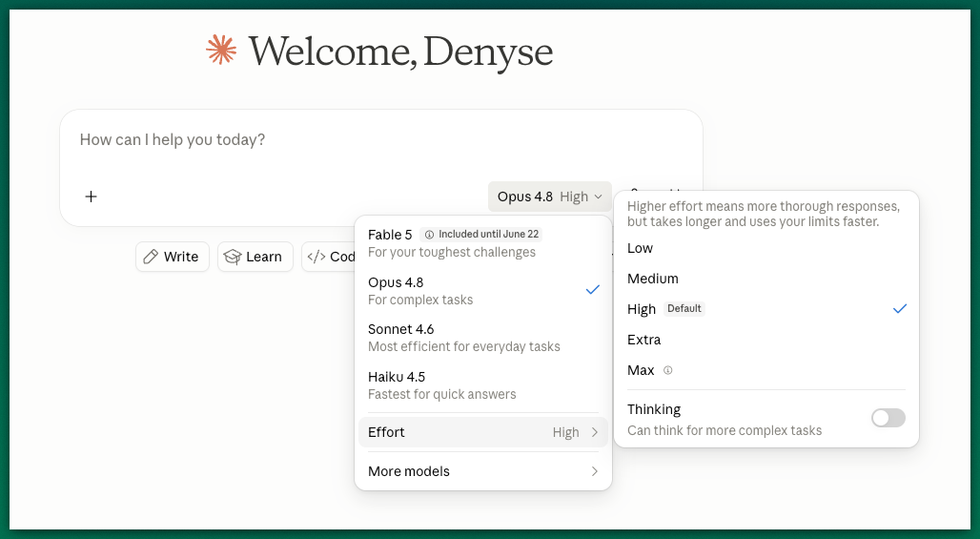This screenshot has height=539, width=980.
Task: Click the Welcome, Denyse heading
Action: pos(400,52)
